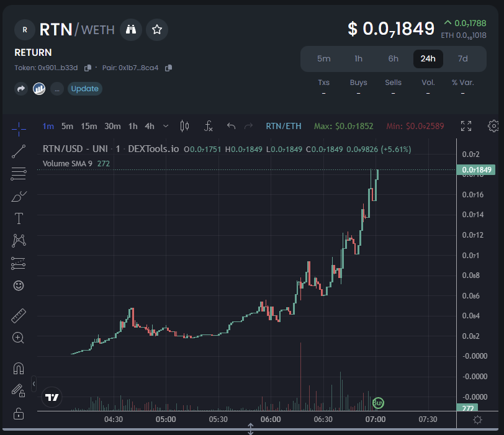Viewport: 504px width, 435px height.
Task: Set chart interval to 30m
Action: pos(112,126)
